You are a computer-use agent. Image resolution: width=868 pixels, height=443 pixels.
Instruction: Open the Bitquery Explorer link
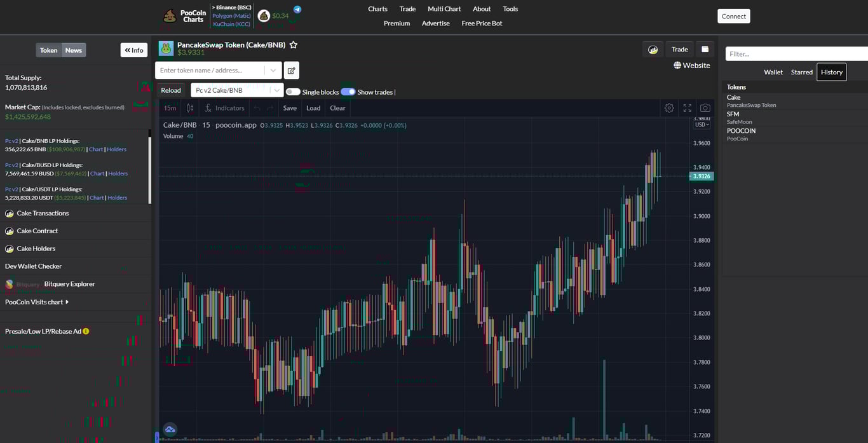point(69,283)
